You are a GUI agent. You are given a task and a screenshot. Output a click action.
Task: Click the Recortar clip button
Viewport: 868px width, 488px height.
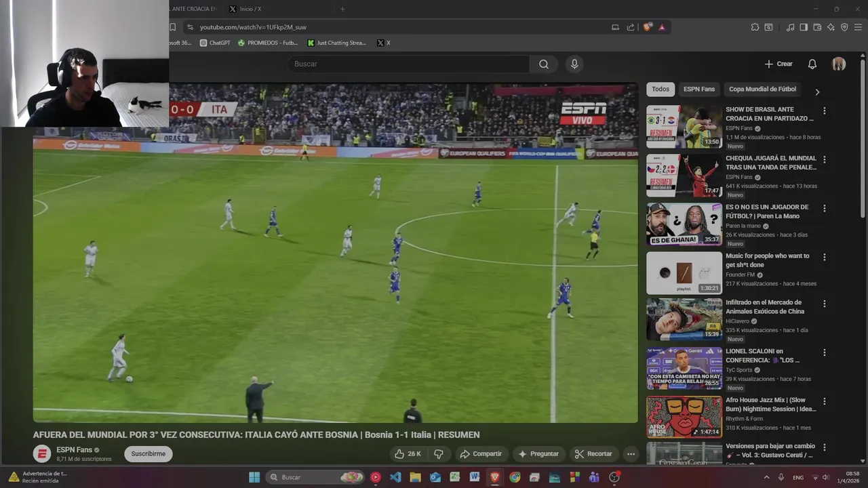(593, 454)
